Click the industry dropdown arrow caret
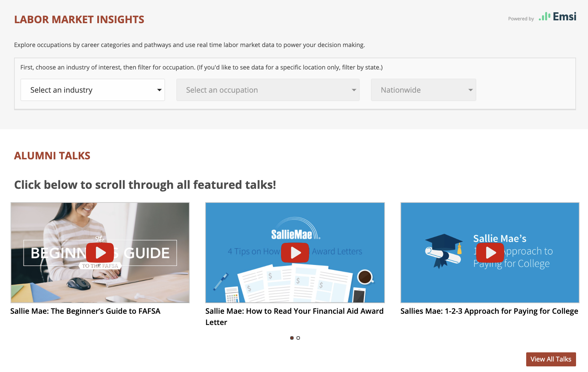Image resolution: width=588 pixels, height=372 pixels. (159, 90)
